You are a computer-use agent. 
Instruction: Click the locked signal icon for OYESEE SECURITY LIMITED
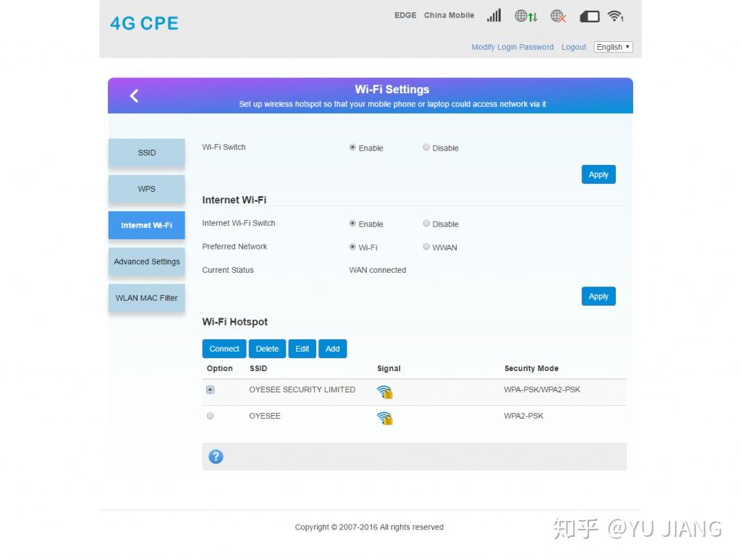point(384,391)
